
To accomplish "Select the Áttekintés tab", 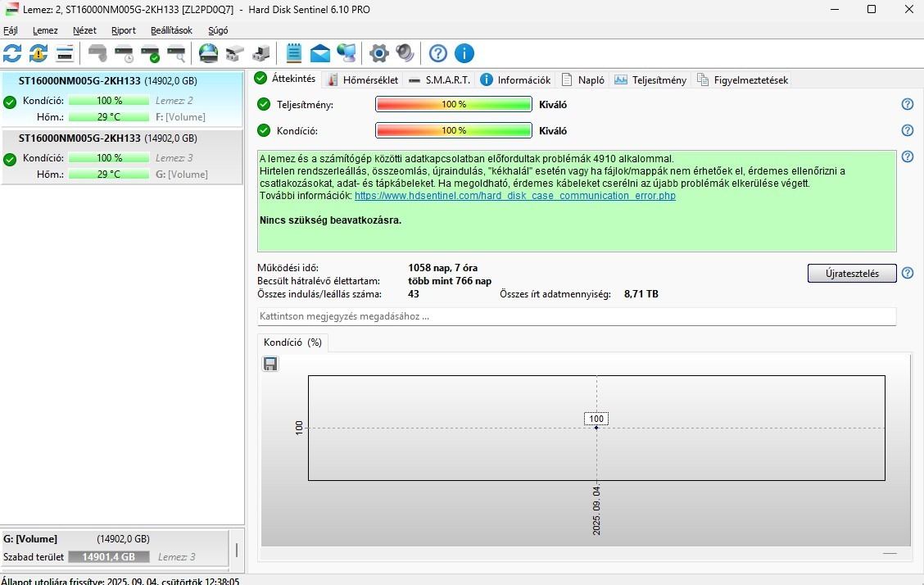I will 286,79.
